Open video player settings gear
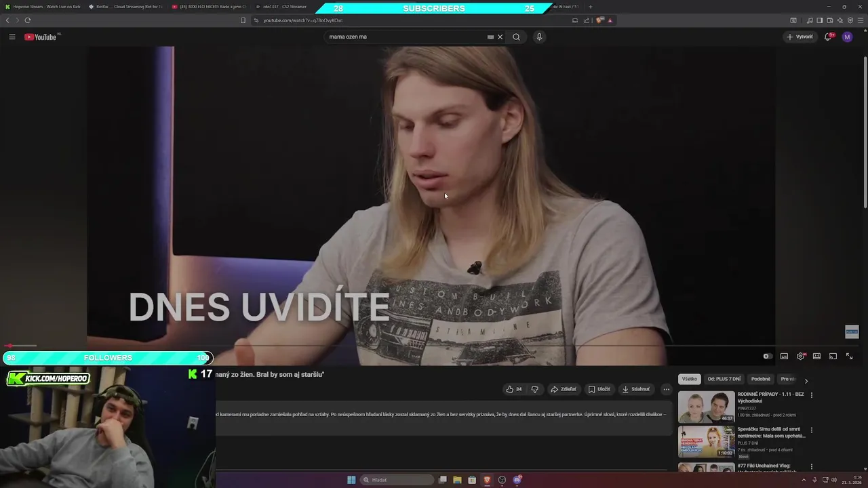 click(801, 357)
